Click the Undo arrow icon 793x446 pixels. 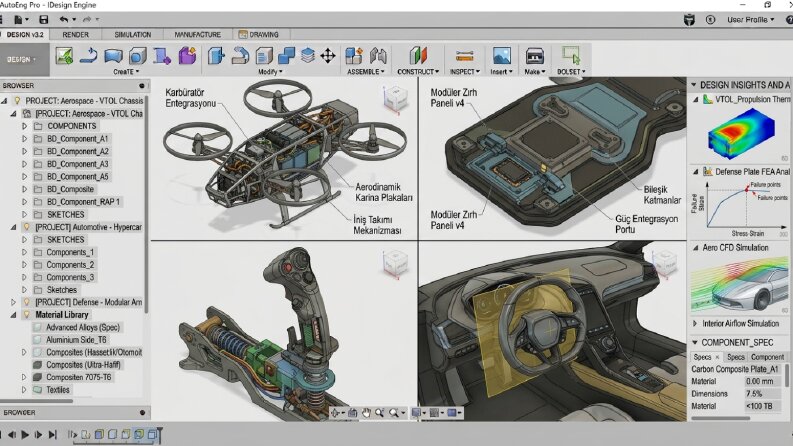[64, 19]
